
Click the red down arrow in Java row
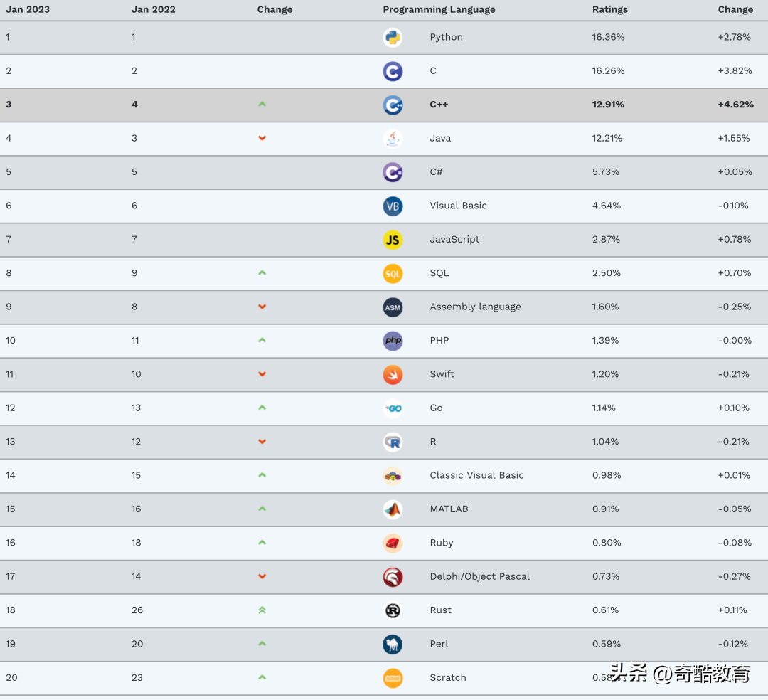(x=262, y=138)
